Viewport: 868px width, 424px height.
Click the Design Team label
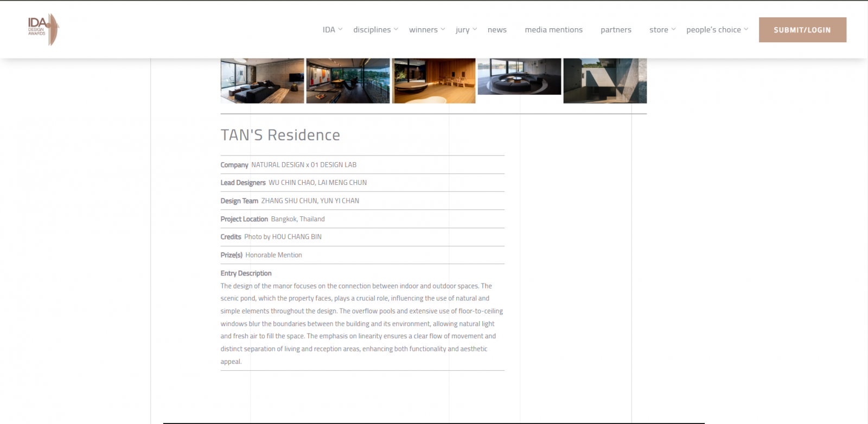pos(239,201)
